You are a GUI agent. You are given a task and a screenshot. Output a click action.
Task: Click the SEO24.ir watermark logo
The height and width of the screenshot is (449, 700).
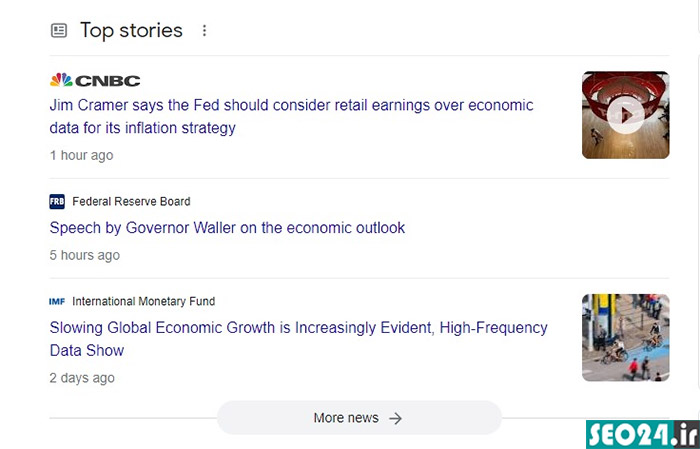tap(643, 434)
